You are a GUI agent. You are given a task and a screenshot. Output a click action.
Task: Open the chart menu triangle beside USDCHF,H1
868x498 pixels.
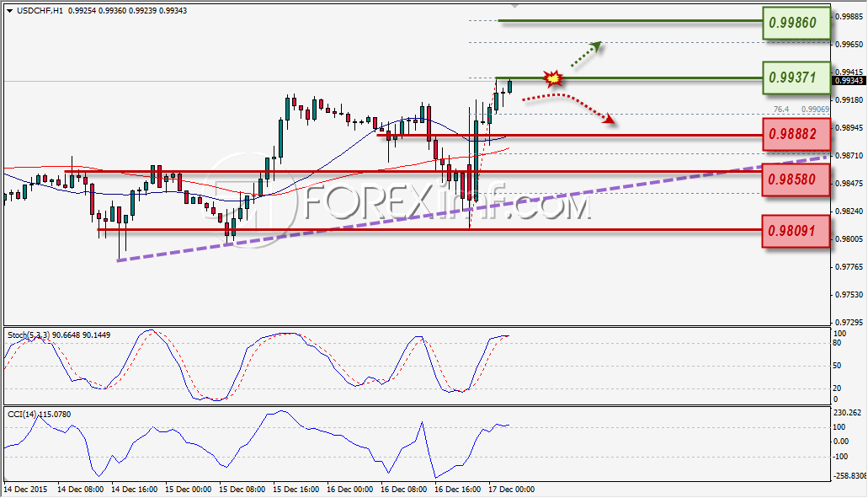(x=9, y=10)
